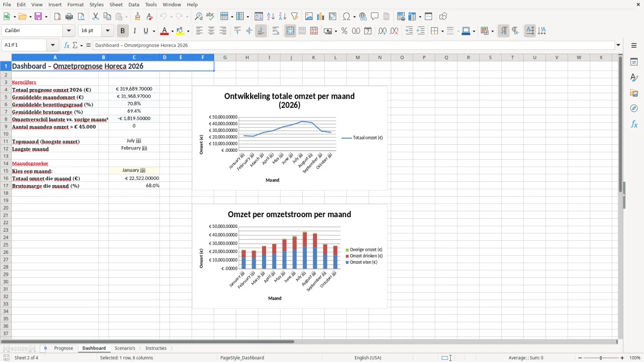Expand the Name Box dropdown
Viewport: 644px width, 362px height.
53,46
